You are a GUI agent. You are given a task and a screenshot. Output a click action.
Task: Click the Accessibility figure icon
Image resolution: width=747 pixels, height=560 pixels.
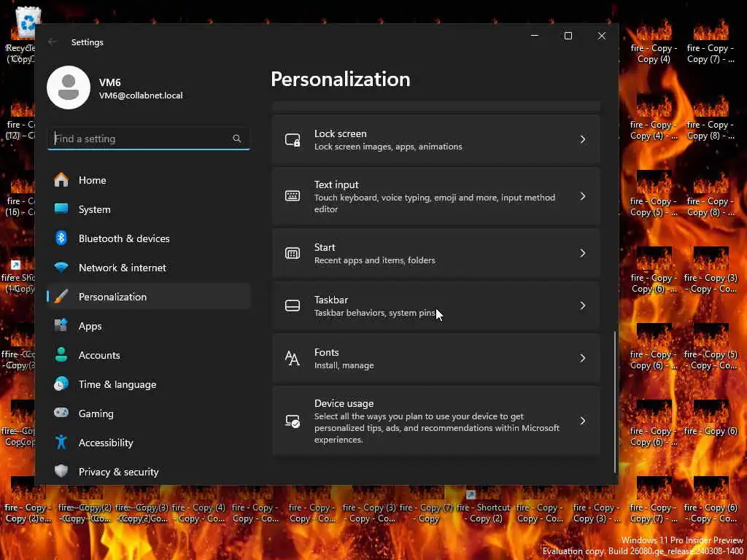61,442
